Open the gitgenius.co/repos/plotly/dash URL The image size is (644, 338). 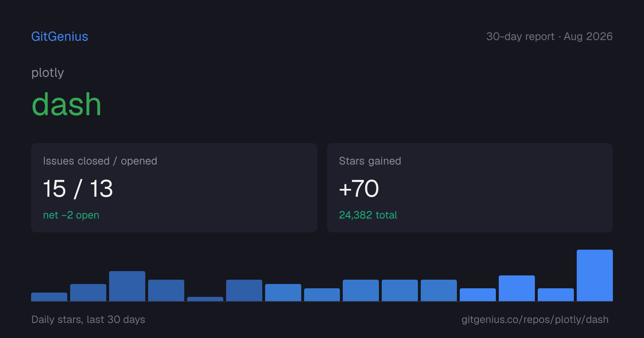535,319
